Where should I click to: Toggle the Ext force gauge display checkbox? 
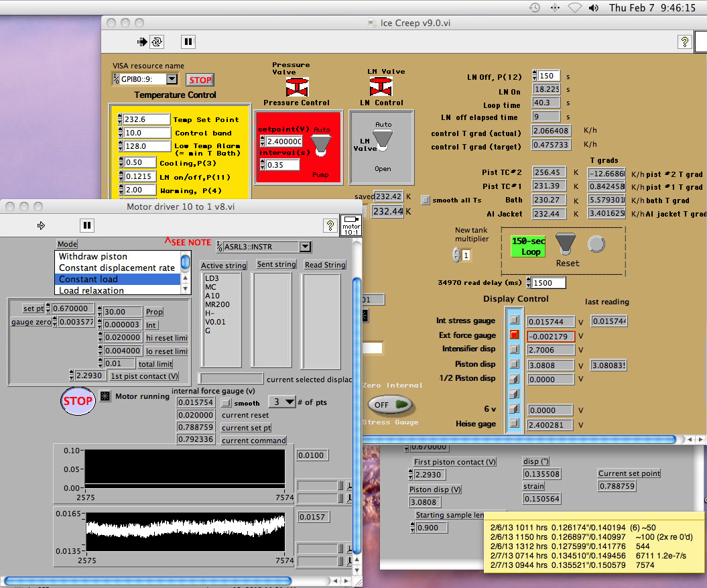tap(514, 335)
